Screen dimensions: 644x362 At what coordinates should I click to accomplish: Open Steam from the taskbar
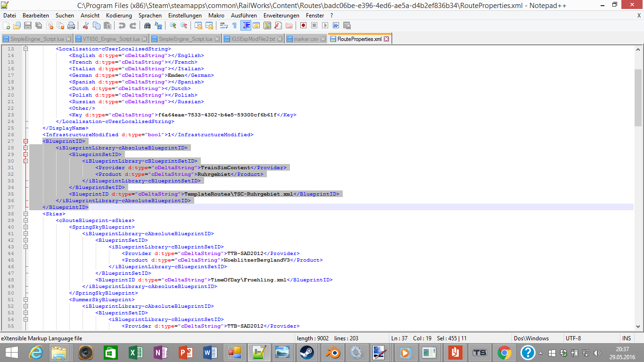pyautogui.click(x=307, y=352)
